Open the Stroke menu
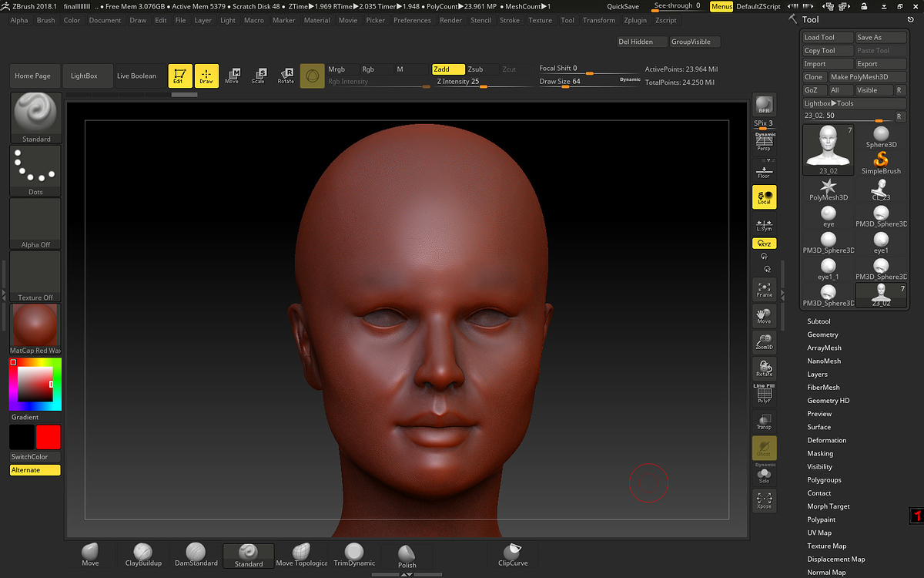The height and width of the screenshot is (578, 924). (x=510, y=20)
